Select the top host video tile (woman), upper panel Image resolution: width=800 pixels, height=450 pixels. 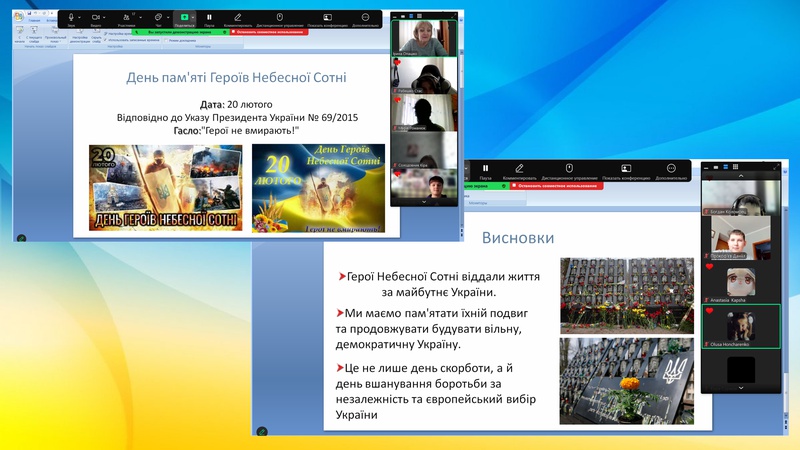[423, 38]
